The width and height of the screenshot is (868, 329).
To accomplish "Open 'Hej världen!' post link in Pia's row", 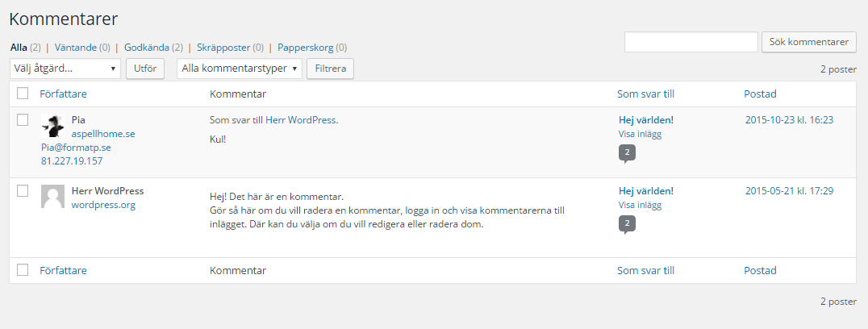I will click(646, 120).
